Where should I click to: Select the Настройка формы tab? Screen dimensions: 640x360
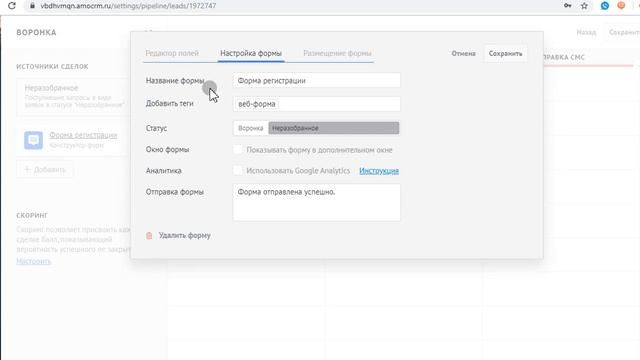point(251,53)
